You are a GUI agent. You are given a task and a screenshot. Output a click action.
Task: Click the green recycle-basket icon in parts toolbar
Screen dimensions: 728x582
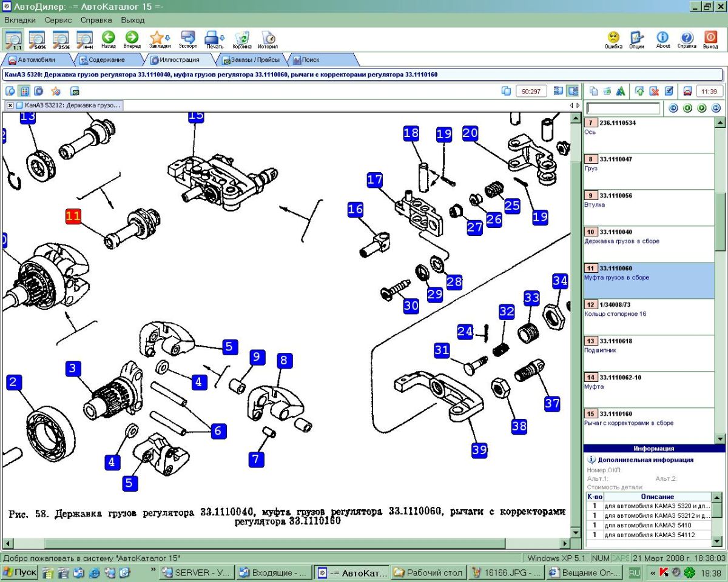click(607, 91)
